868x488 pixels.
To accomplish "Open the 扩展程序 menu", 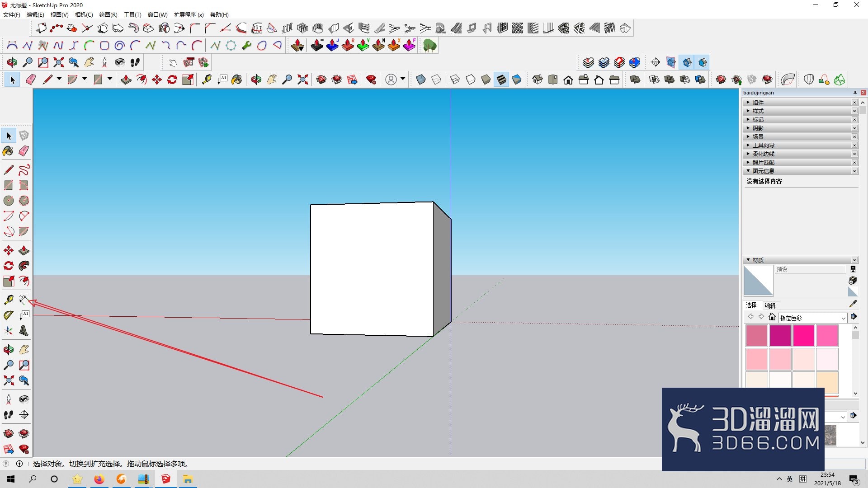I will pos(189,15).
